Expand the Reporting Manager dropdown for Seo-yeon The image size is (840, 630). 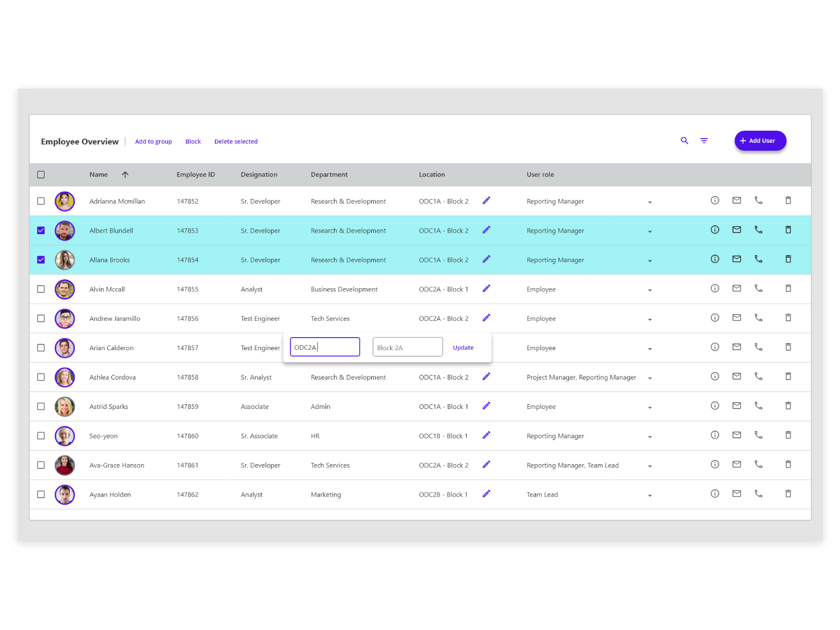click(650, 437)
